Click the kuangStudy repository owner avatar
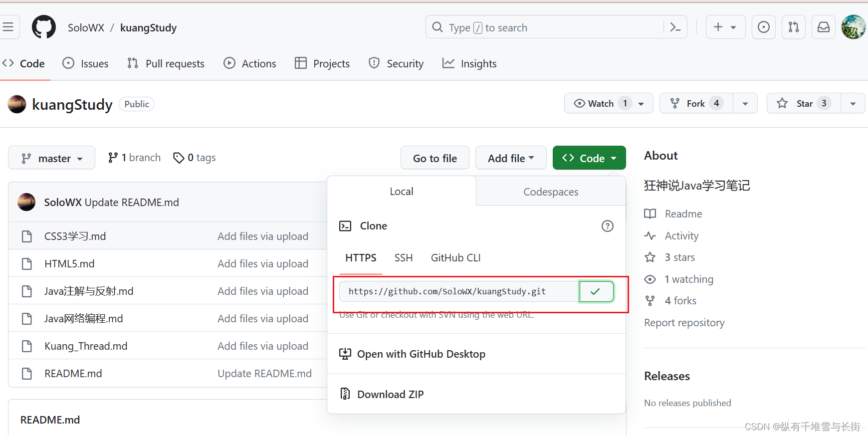The height and width of the screenshot is (436, 868). click(17, 104)
